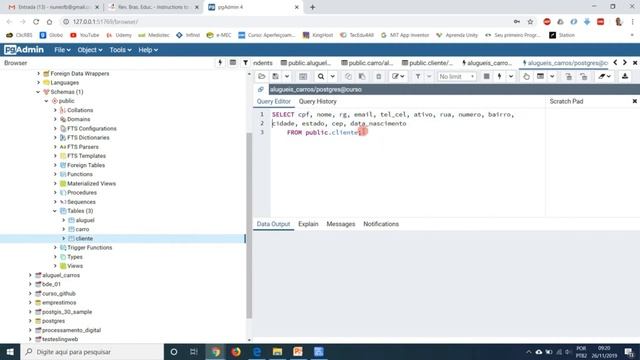Click the Paste icon in query toolbar
This screenshot has height=360, width=640.
pos(362,76)
